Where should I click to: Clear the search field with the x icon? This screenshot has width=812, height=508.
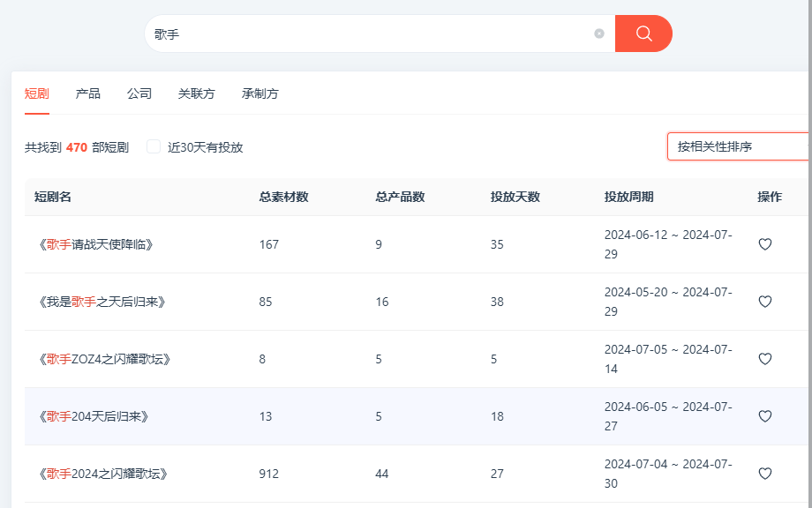point(599,34)
